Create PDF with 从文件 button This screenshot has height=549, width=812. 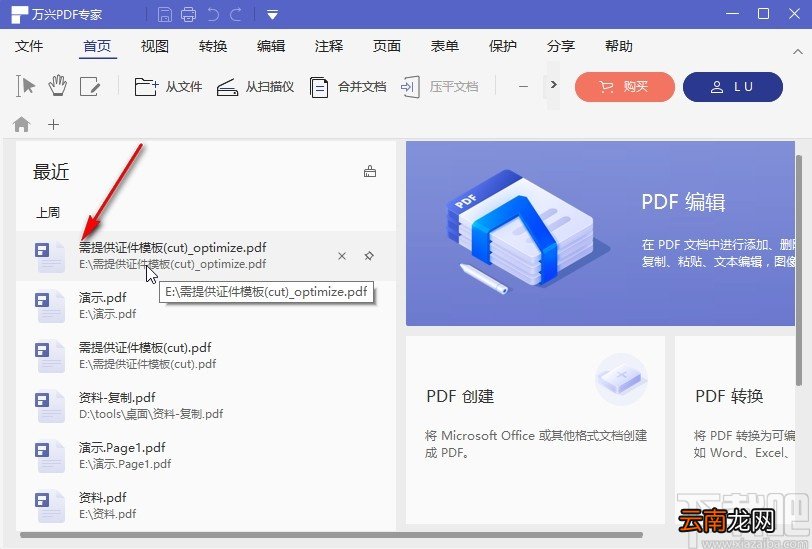pos(168,86)
